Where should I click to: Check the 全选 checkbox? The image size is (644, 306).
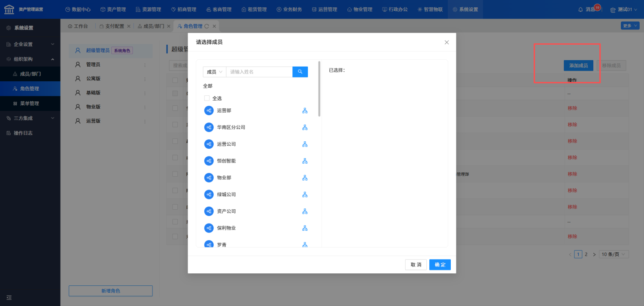pyautogui.click(x=207, y=98)
